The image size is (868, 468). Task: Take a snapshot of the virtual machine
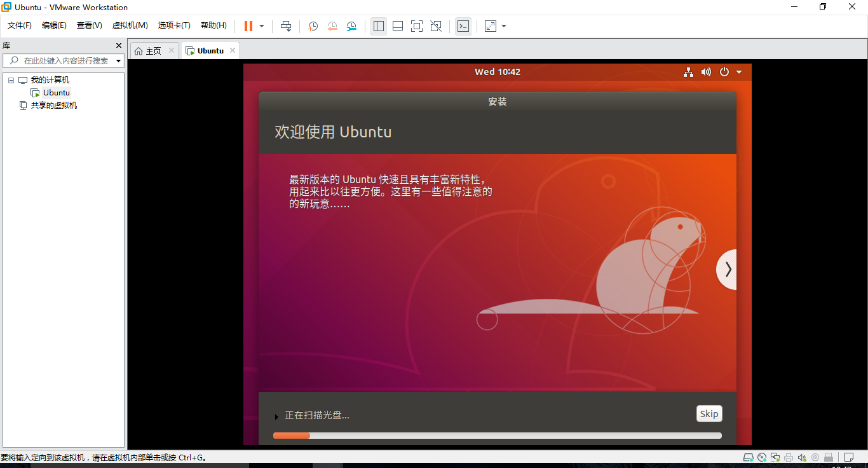tap(313, 26)
